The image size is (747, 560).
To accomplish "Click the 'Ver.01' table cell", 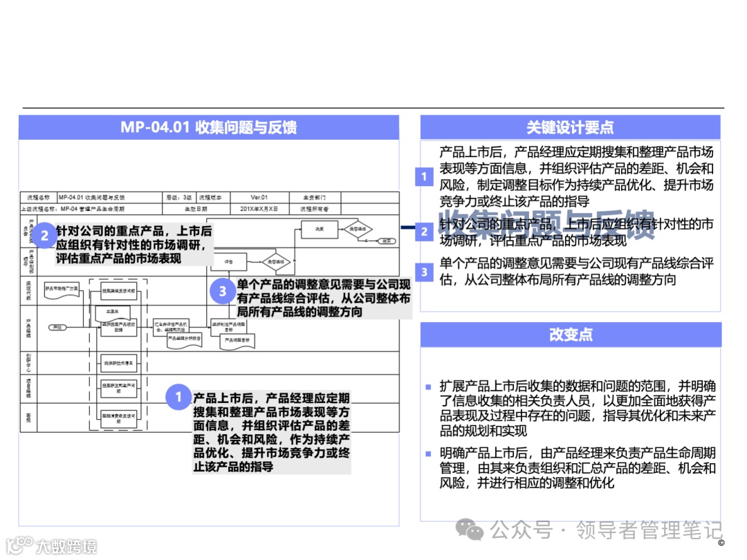I will tap(259, 197).
